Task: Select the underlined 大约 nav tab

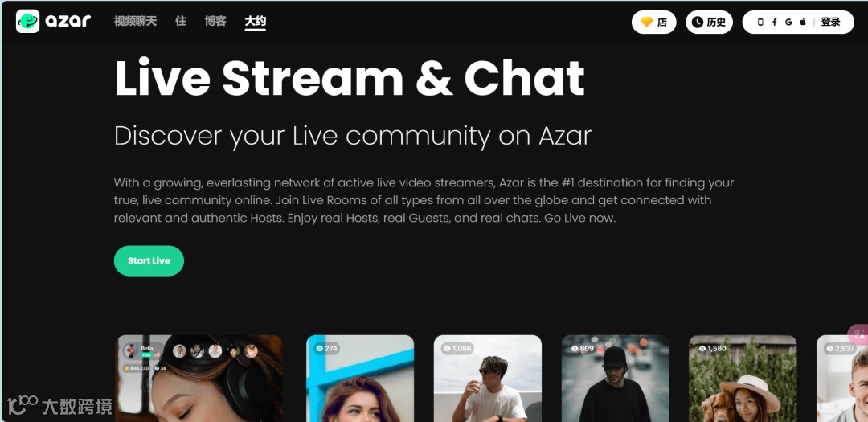Action: pyautogui.click(x=256, y=23)
